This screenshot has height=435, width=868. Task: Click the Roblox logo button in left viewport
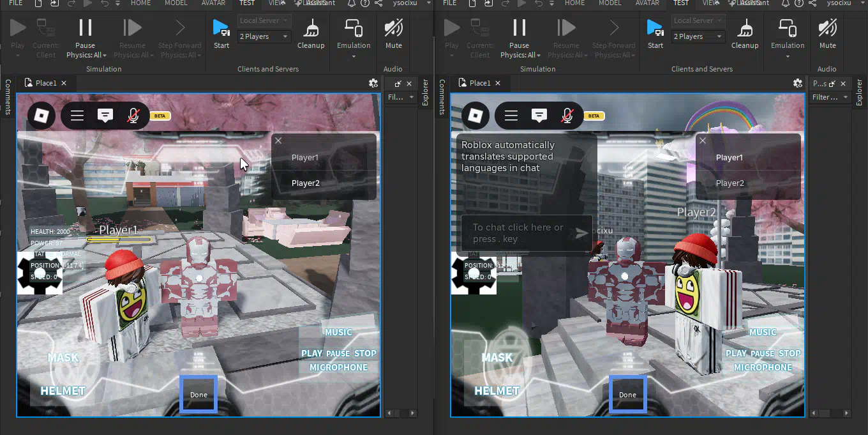[41, 116]
